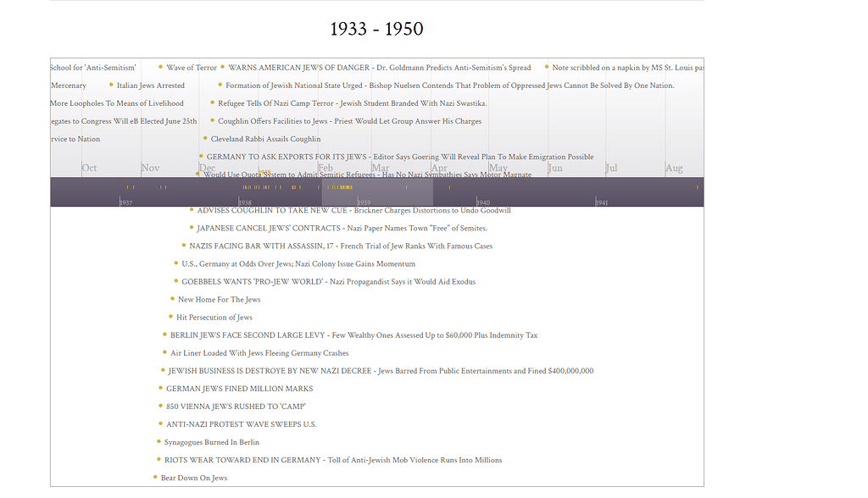
Task: Click the bullet marker beside 'New Home For The Jews'
Action: point(171,299)
